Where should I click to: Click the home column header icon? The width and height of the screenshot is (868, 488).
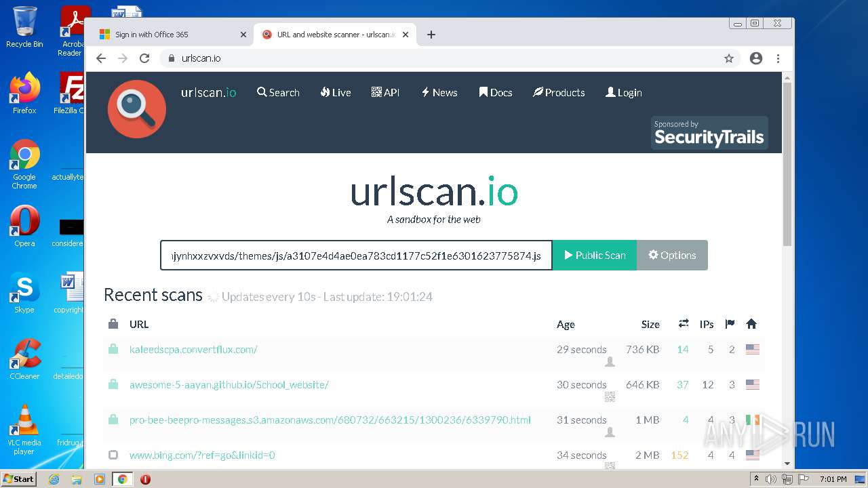pyautogui.click(x=751, y=324)
